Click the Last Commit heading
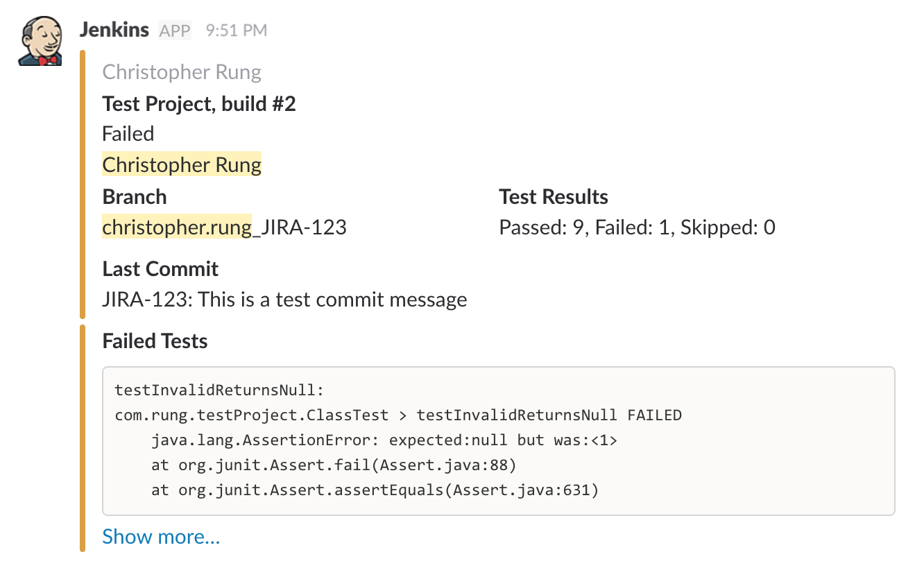924x577 pixels. tap(160, 269)
